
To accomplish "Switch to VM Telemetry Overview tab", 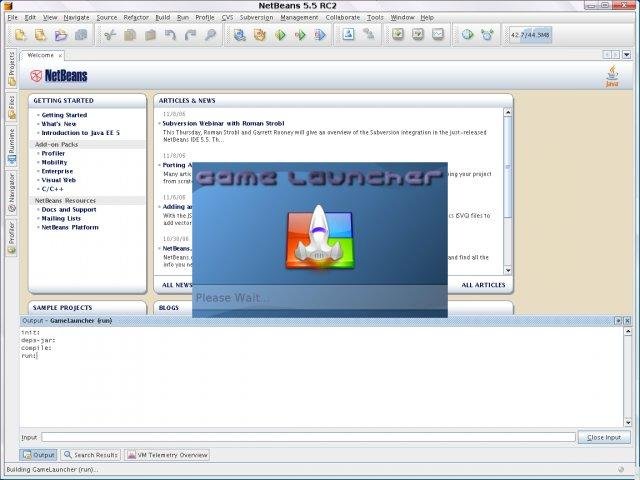I will [x=167, y=455].
